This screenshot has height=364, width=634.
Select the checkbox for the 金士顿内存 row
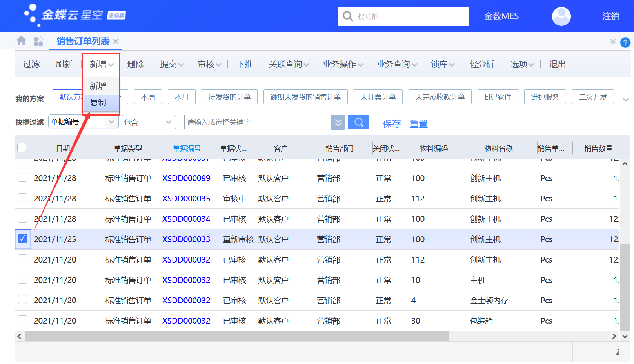click(23, 300)
